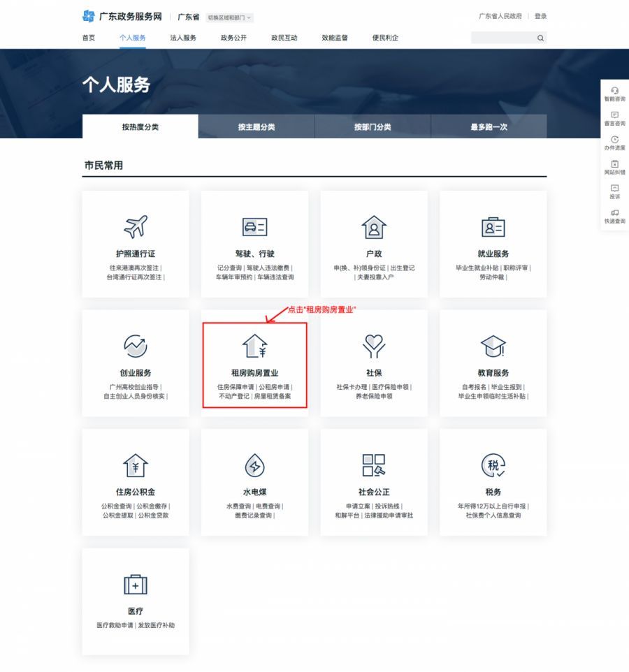Open the 驾驶、行驶 car license icon

point(254,227)
